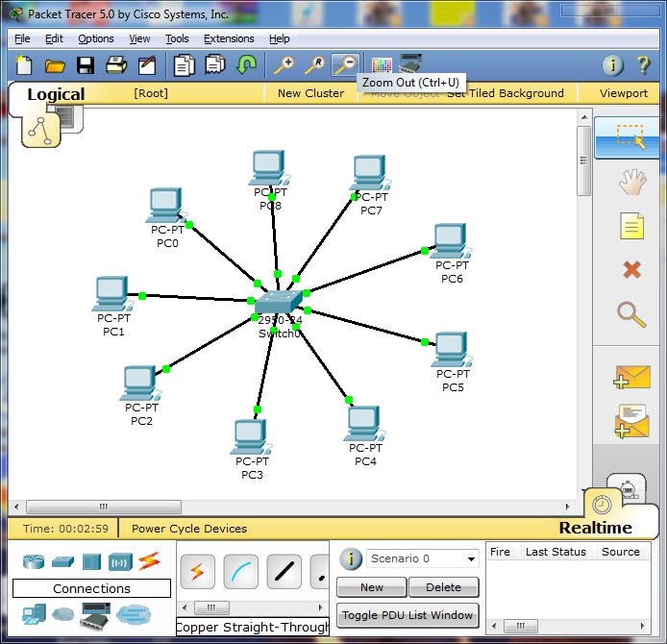This screenshot has width=667, height=644.
Task: Open the View menu
Action: click(x=139, y=38)
